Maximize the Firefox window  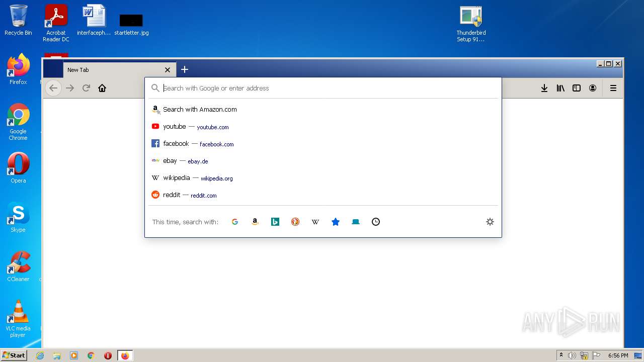tap(609, 63)
